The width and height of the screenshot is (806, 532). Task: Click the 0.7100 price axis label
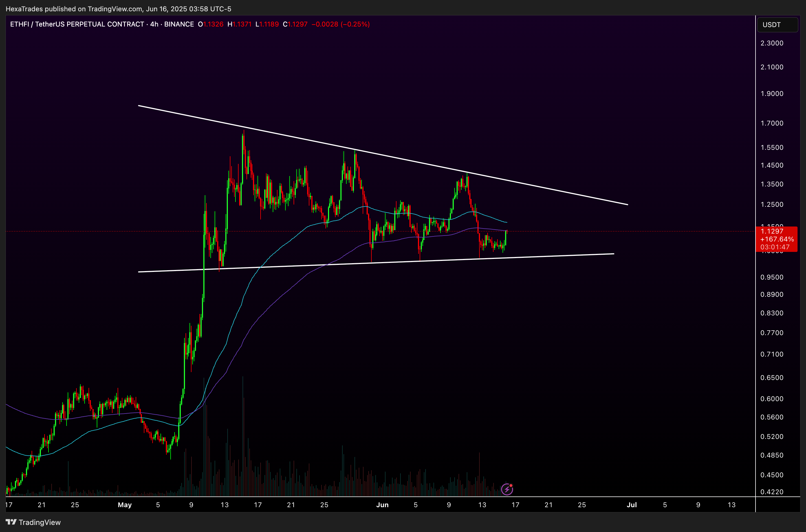click(772, 354)
